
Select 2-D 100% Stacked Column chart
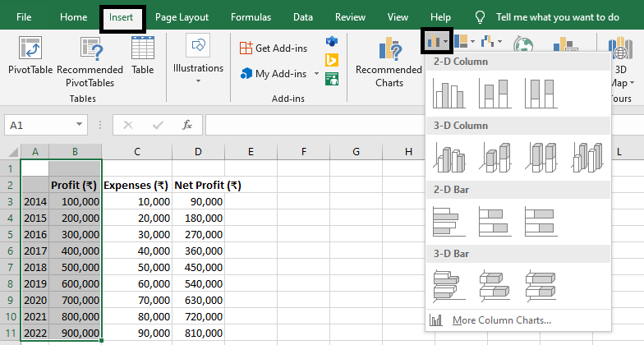tap(540, 94)
